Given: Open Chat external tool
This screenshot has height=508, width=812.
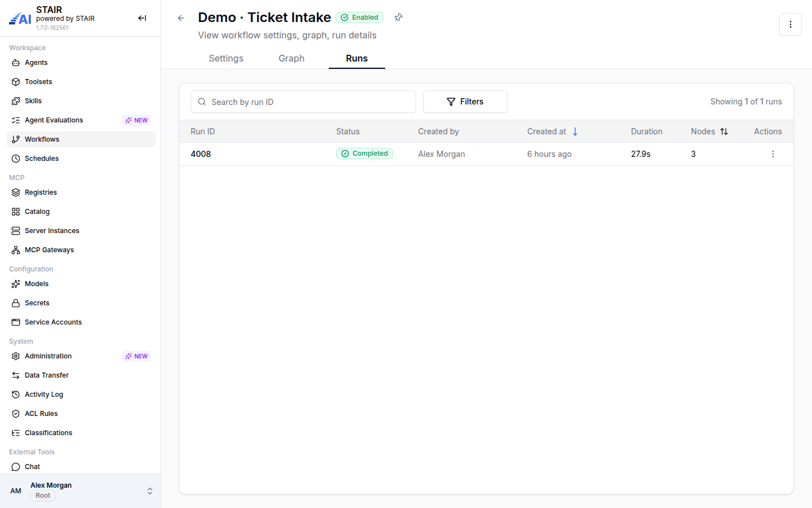Looking at the screenshot, I should [x=81, y=467].
